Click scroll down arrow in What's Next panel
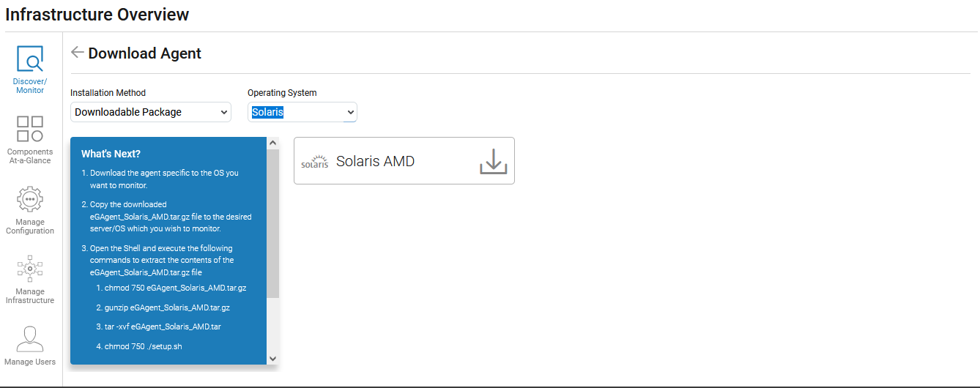Image resolution: width=980 pixels, height=388 pixels. 273,359
